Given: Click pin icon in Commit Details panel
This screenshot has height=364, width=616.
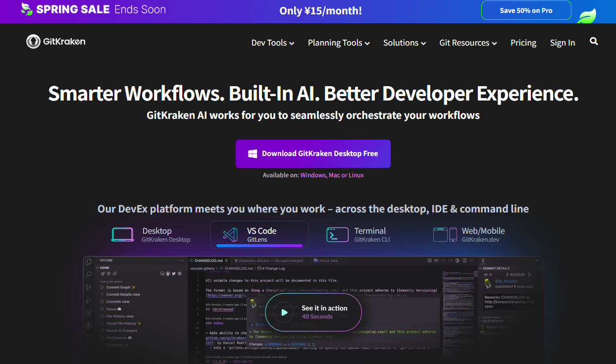Looking at the screenshot, I should tap(486, 274).
